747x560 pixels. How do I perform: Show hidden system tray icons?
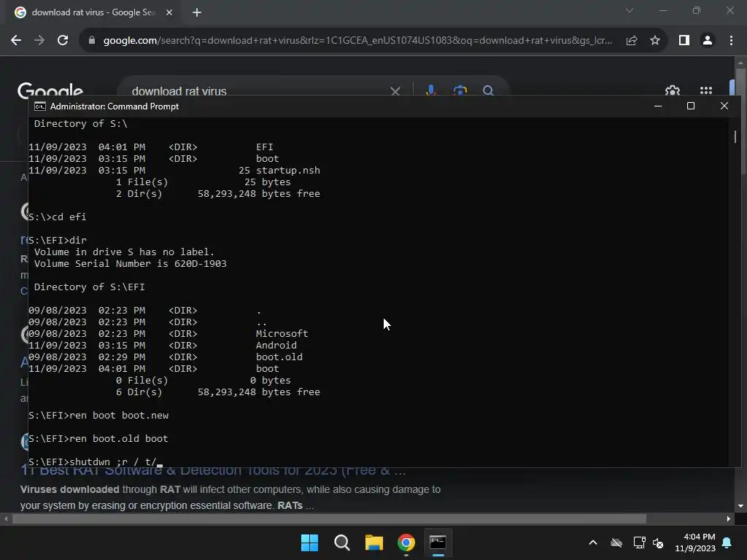(593, 542)
